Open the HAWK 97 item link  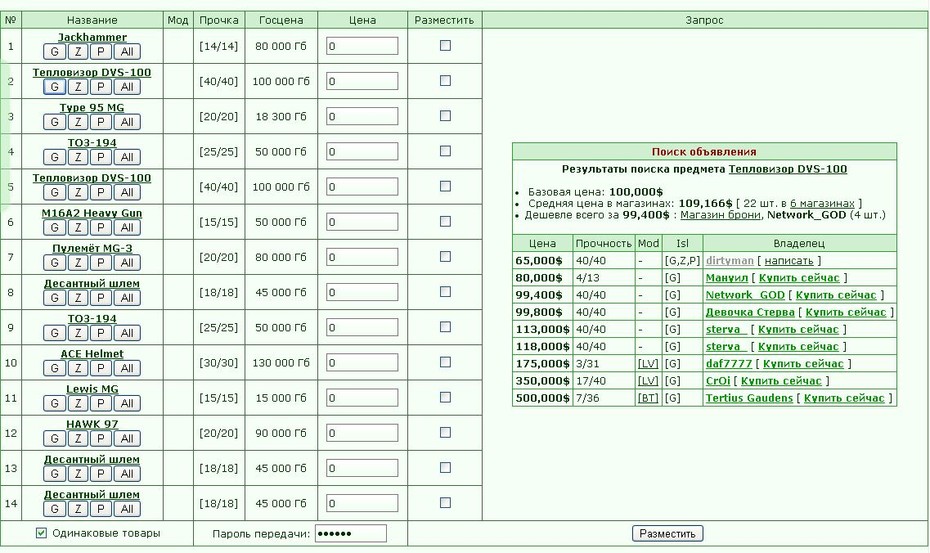(92, 424)
